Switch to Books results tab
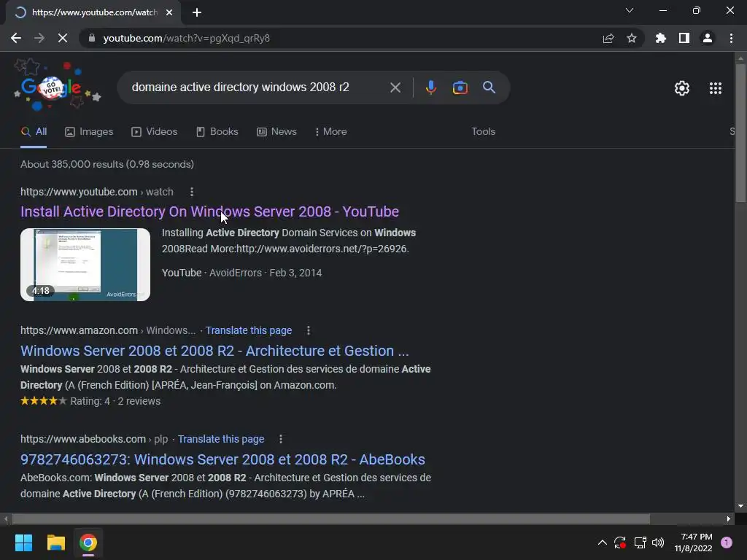Screen dimensions: 747x560 coord(217,132)
